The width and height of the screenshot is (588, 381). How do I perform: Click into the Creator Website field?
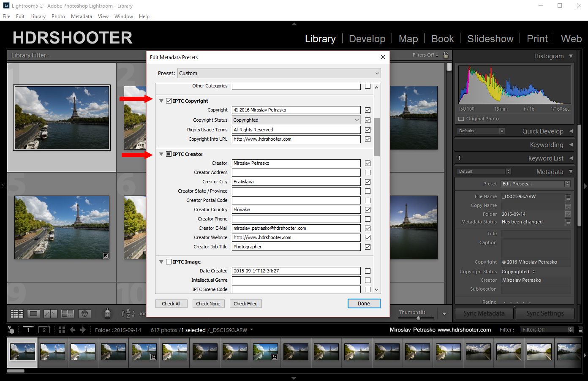point(296,237)
